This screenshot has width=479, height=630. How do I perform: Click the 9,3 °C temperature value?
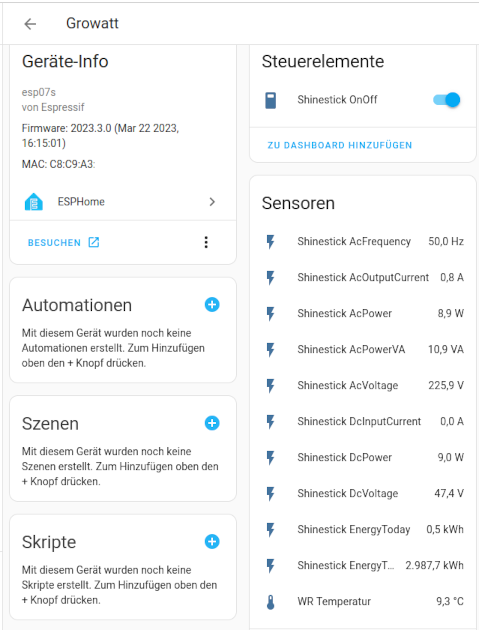[x=450, y=601]
